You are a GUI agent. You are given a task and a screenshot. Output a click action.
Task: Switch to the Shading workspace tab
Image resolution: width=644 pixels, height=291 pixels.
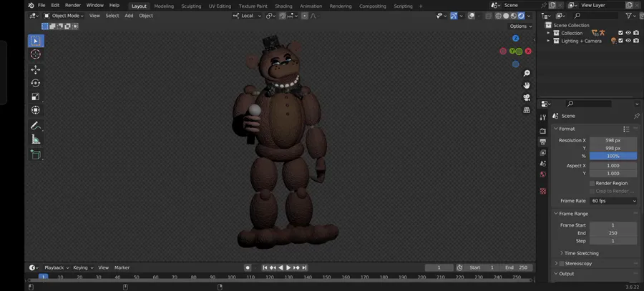(283, 6)
